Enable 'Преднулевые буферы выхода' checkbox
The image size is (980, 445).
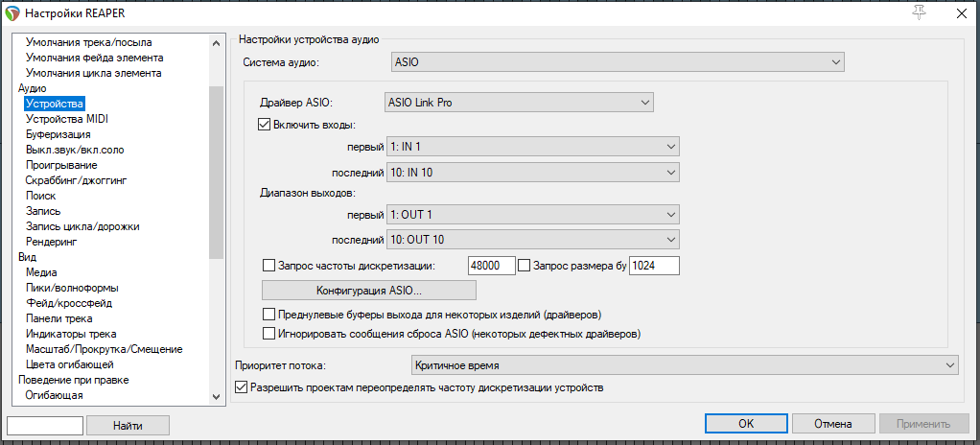pos(268,314)
